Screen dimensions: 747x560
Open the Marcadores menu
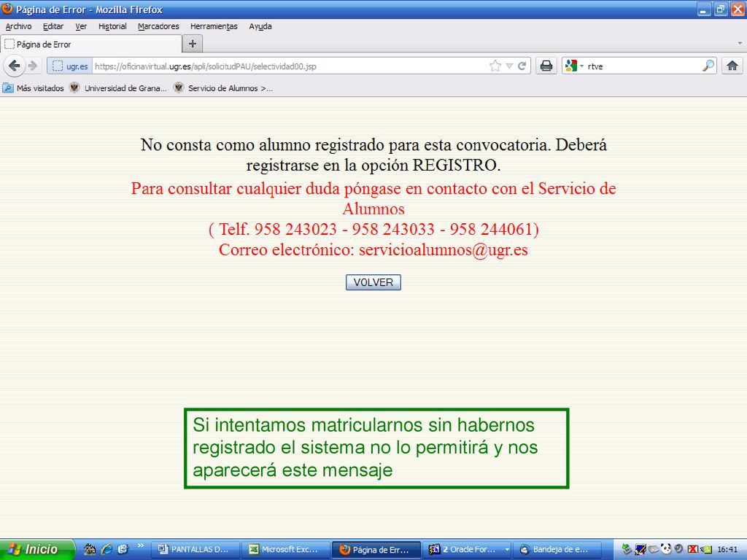158,26
